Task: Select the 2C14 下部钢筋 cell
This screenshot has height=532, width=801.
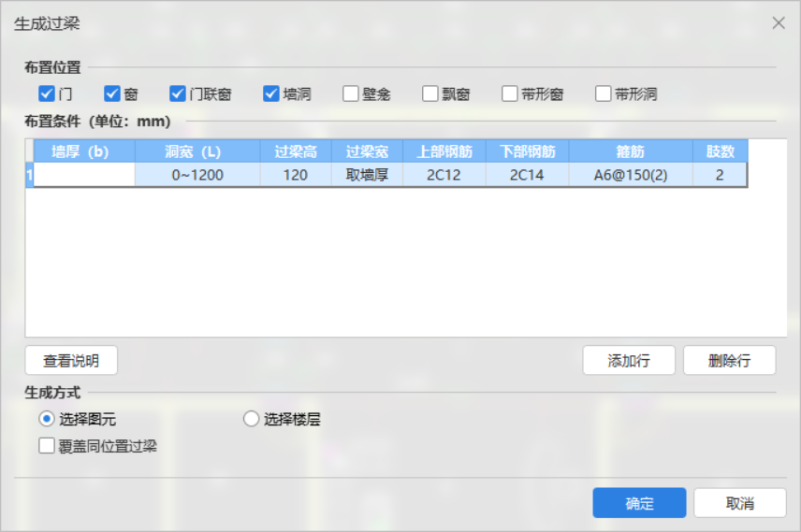Action: [527, 175]
